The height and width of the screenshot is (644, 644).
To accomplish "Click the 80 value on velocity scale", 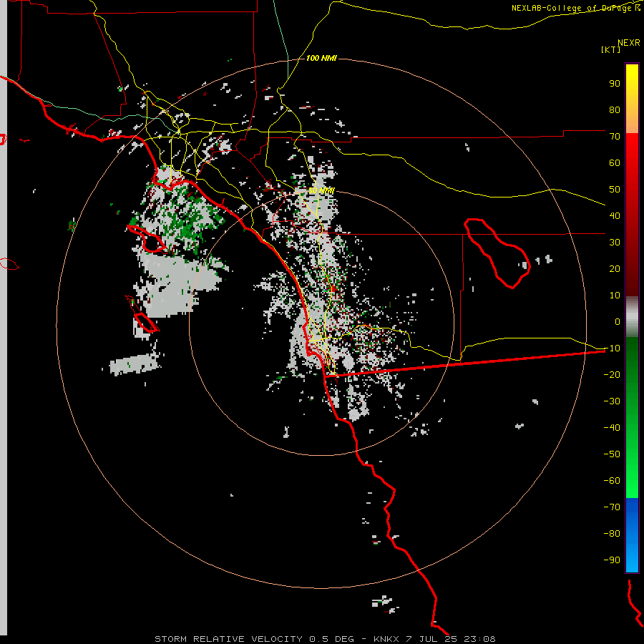I will point(615,109).
